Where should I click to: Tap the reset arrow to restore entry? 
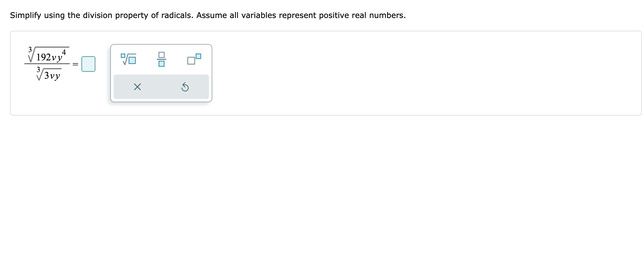[185, 87]
